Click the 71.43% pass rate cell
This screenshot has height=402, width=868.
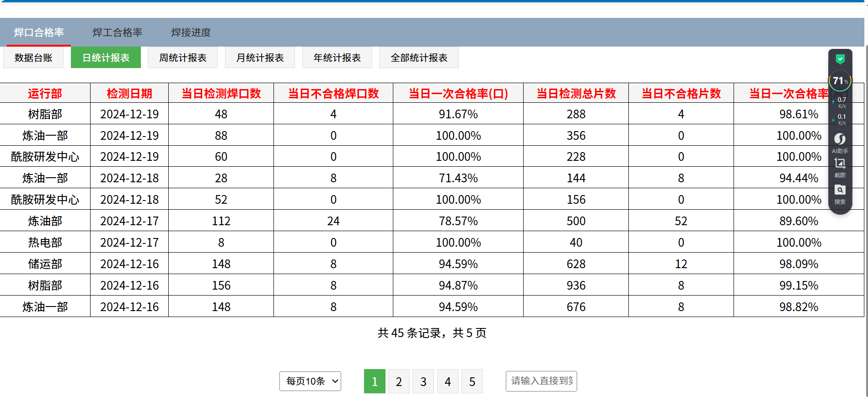click(458, 178)
